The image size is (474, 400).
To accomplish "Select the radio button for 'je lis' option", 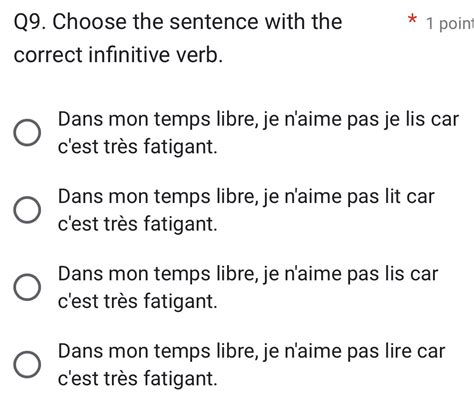I will (27, 132).
